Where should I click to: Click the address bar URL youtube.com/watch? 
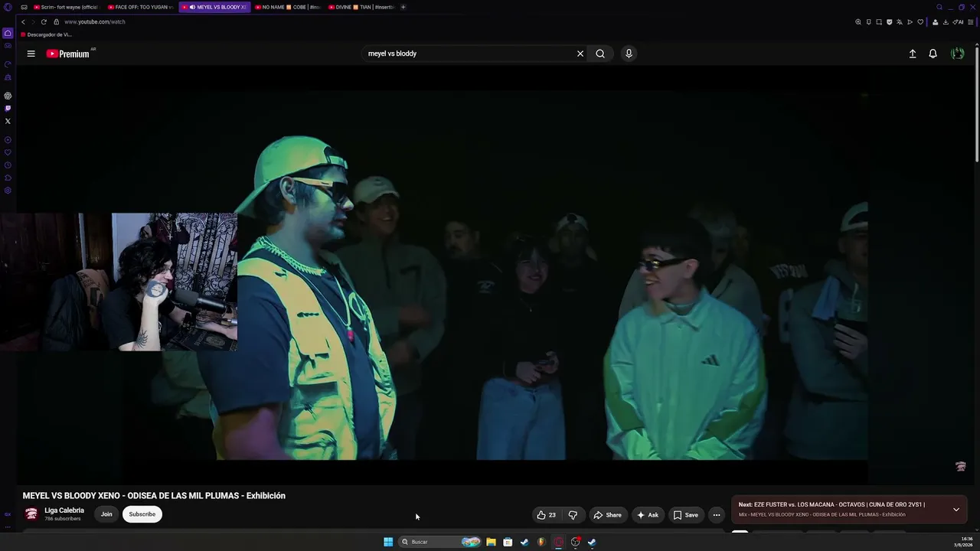95,22
